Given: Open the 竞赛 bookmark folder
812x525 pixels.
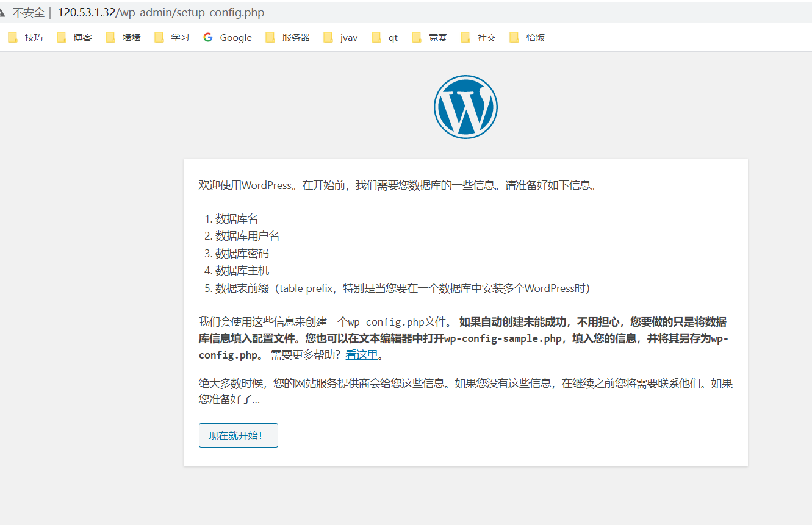Looking at the screenshot, I should click(x=429, y=37).
